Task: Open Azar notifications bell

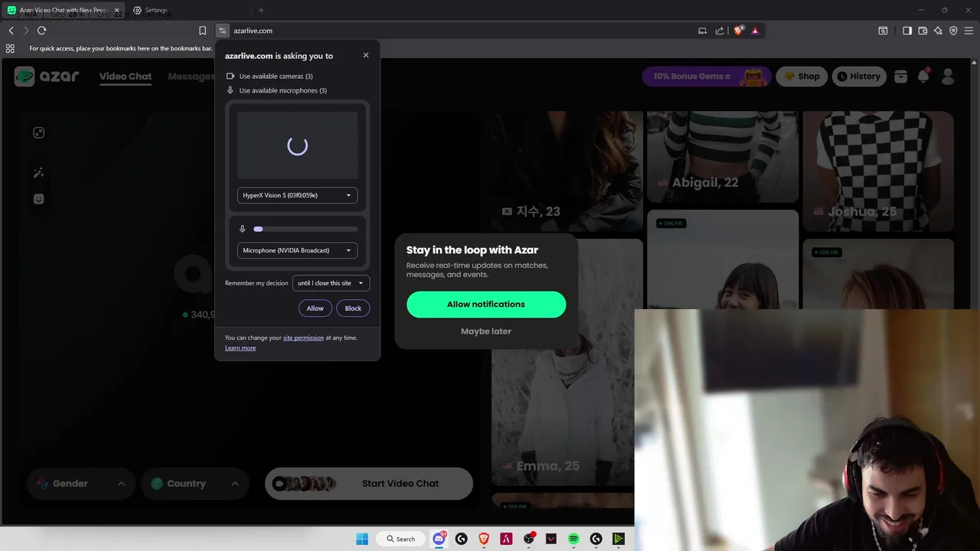Action: [x=923, y=76]
